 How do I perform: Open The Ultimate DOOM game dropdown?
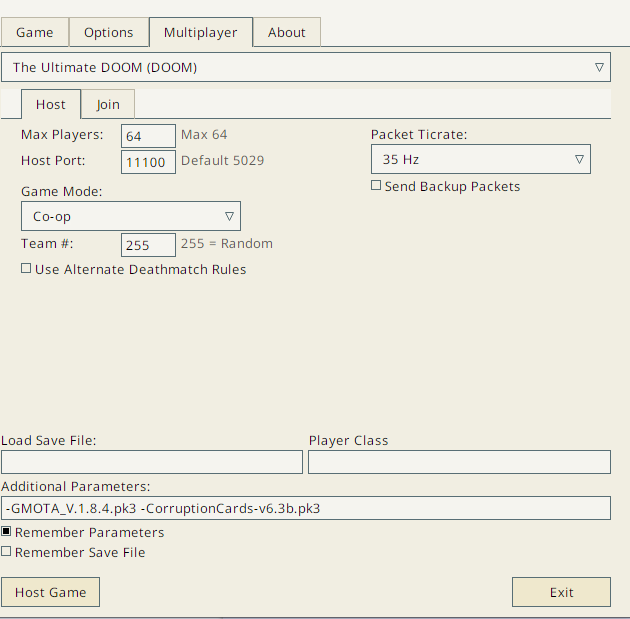306,67
